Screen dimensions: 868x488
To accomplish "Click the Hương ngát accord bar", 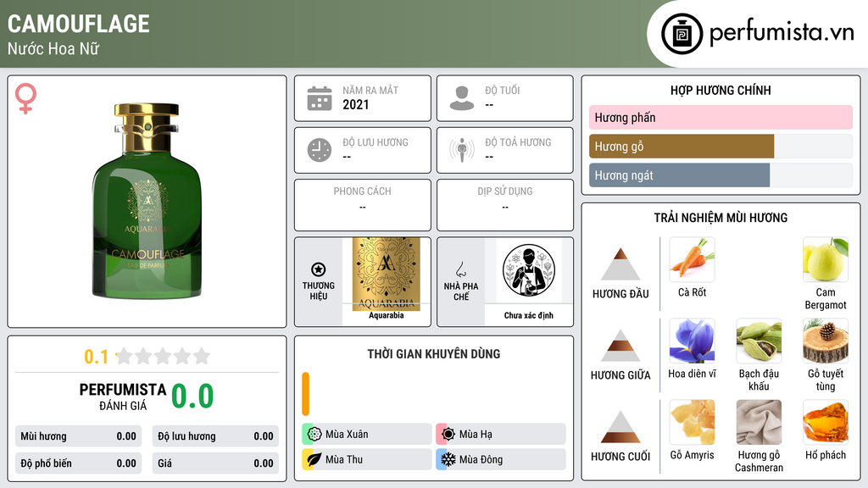I will coord(721,175).
